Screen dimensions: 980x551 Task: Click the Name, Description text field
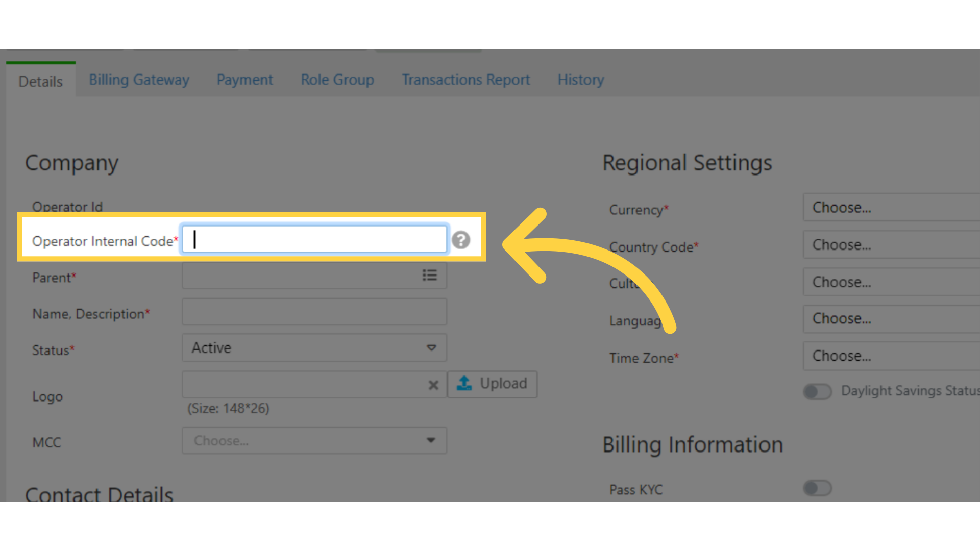click(314, 312)
